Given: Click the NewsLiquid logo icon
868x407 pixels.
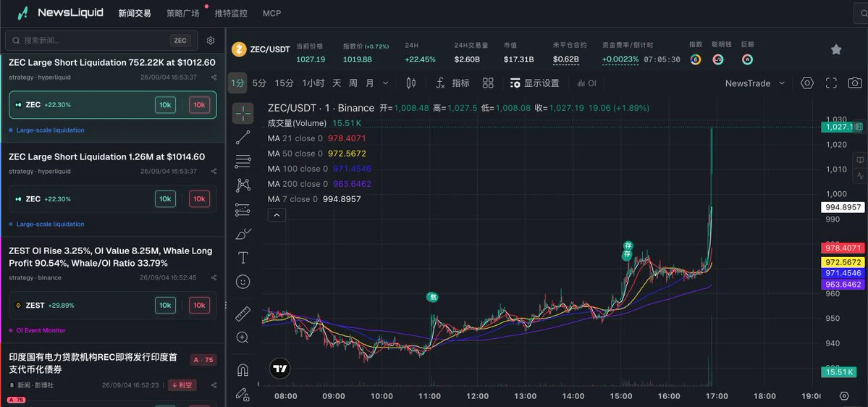Looking at the screenshot, I should pos(22,13).
